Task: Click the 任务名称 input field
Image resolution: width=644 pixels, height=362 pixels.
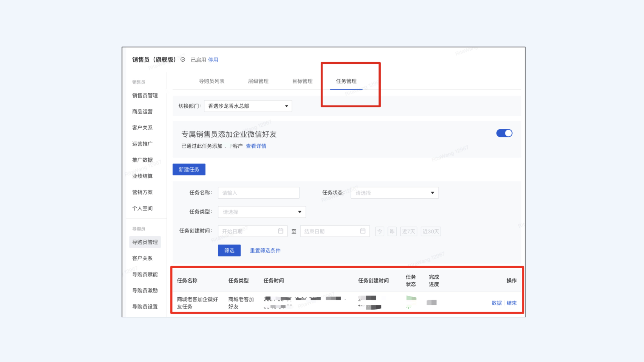Action: 258,193
